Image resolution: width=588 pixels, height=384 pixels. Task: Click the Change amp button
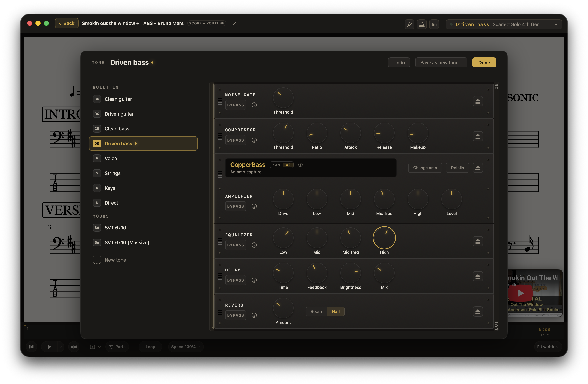[x=425, y=168]
